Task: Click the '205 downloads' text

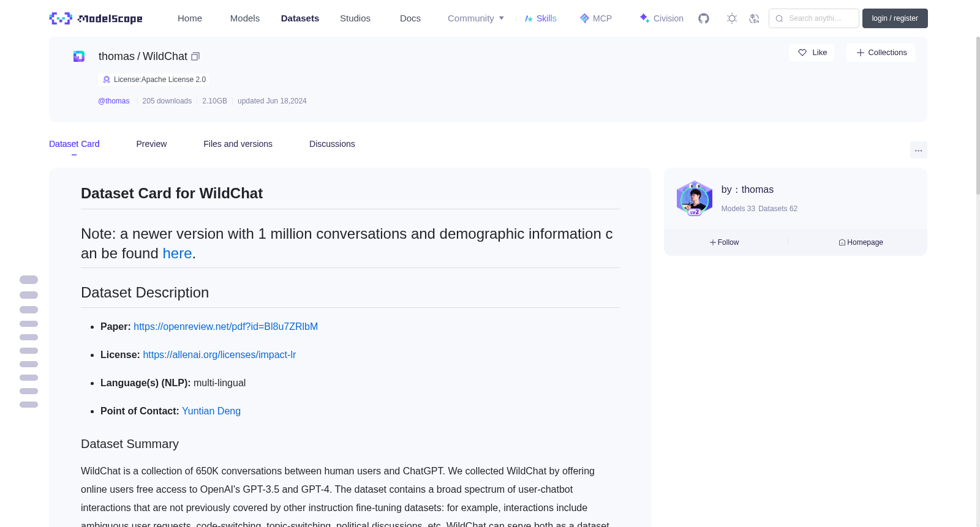Action: (167, 101)
